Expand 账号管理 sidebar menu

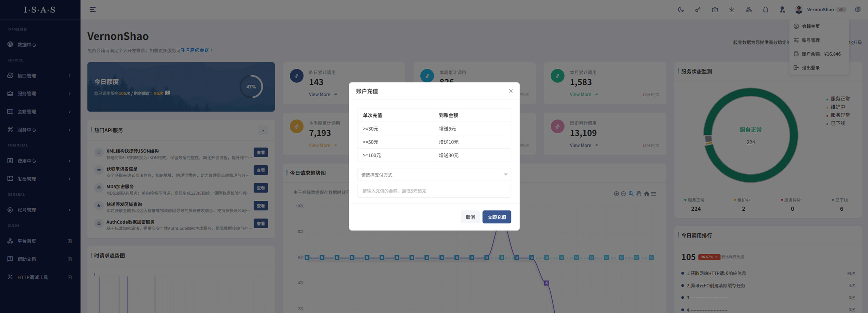40,210
